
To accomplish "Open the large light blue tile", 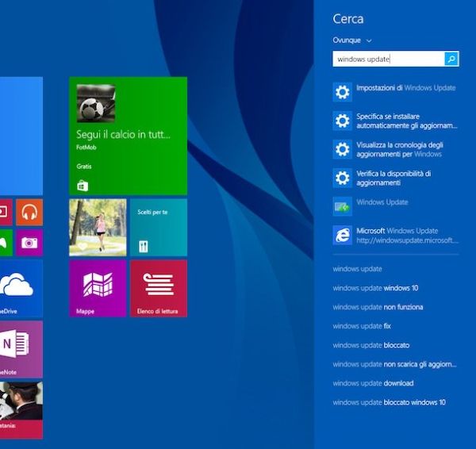I will [21, 136].
